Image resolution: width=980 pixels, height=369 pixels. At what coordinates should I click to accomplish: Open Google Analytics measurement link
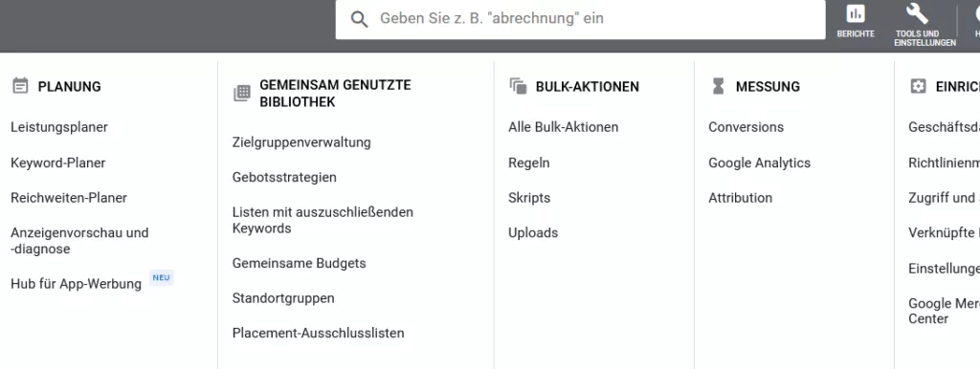point(759,163)
